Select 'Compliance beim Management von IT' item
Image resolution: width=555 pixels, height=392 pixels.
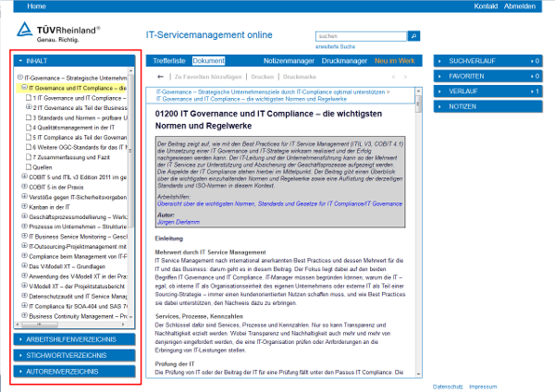tap(79, 256)
